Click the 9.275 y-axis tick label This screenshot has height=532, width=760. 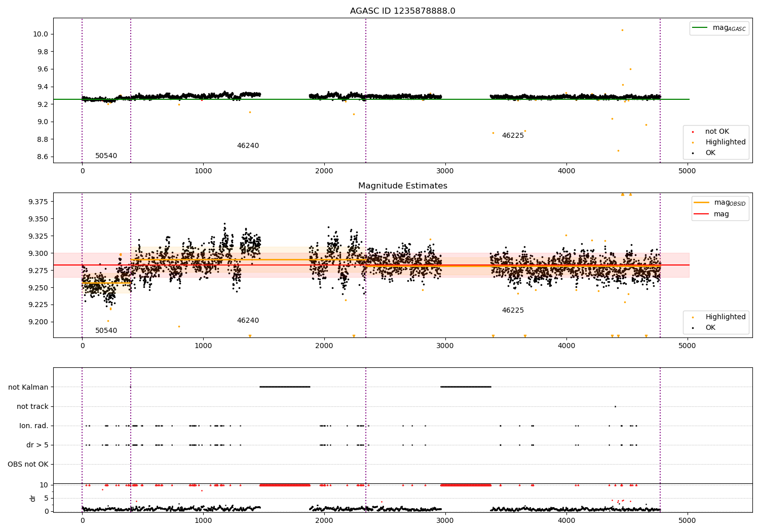click(x=38, y=271)
